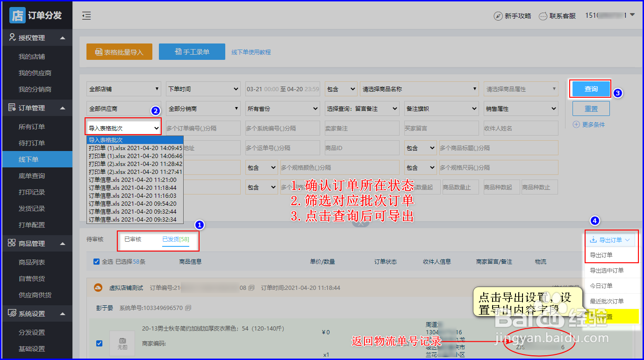The image size is (644, 360).
Task: Click the 买家留言 input field
Action: pos(441,128)
